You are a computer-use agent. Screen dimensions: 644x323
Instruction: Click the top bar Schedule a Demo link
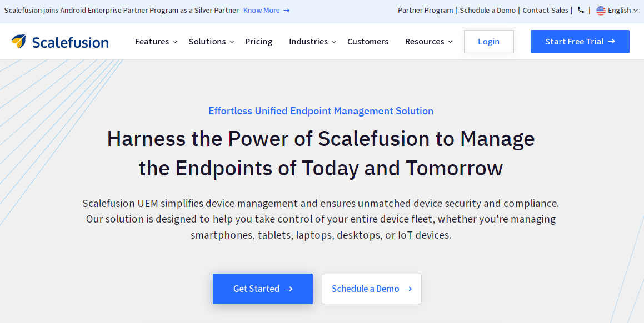tap(487, 10)
